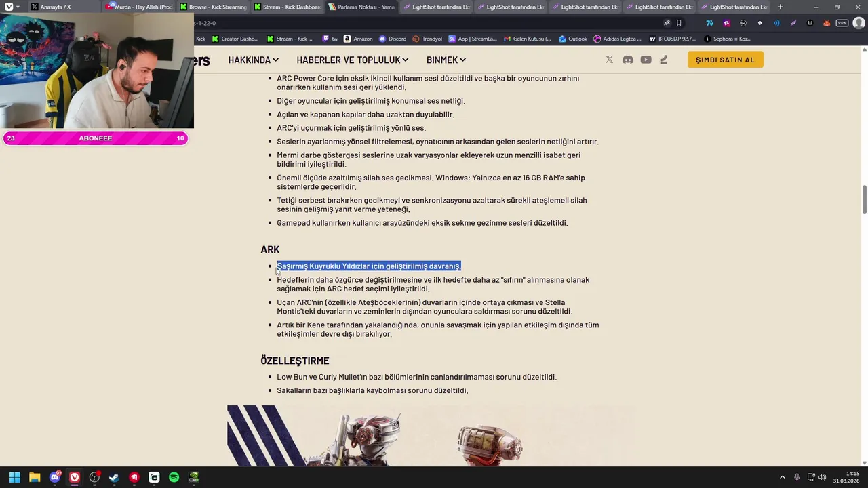868x488 pixels.
Task: Open Steam from the taskbar
Action: pyautogui.click(x=114, y=477)
